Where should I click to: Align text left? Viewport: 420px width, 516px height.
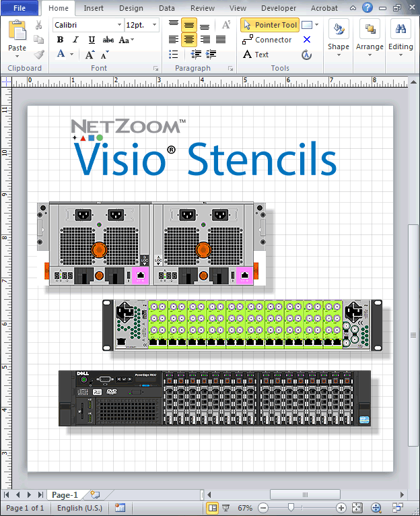tap(174, 40)
